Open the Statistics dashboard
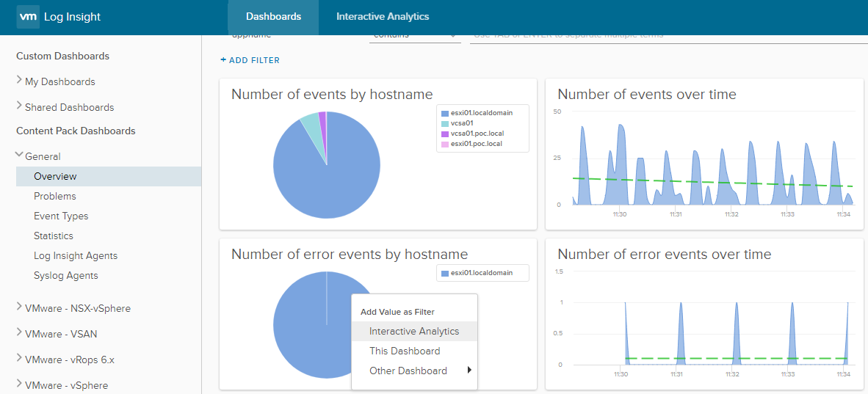The height and width of the screenshot is (394, 868). (53, 236)
